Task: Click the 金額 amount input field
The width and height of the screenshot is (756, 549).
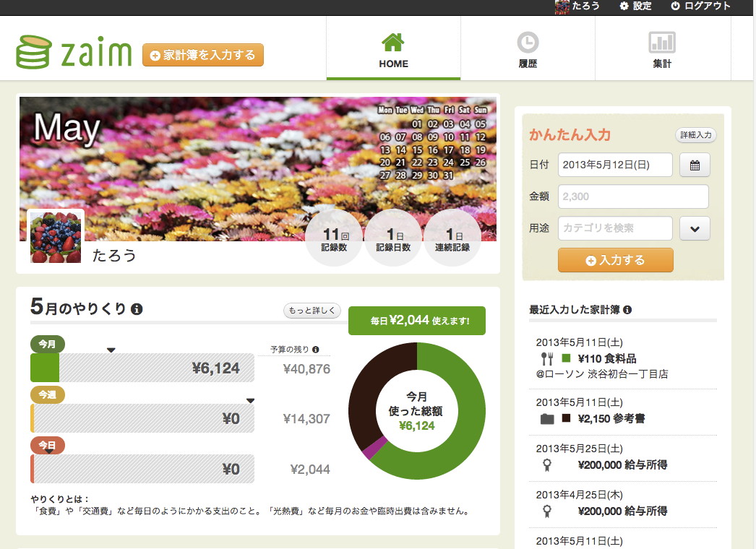Action: (632, 196)
